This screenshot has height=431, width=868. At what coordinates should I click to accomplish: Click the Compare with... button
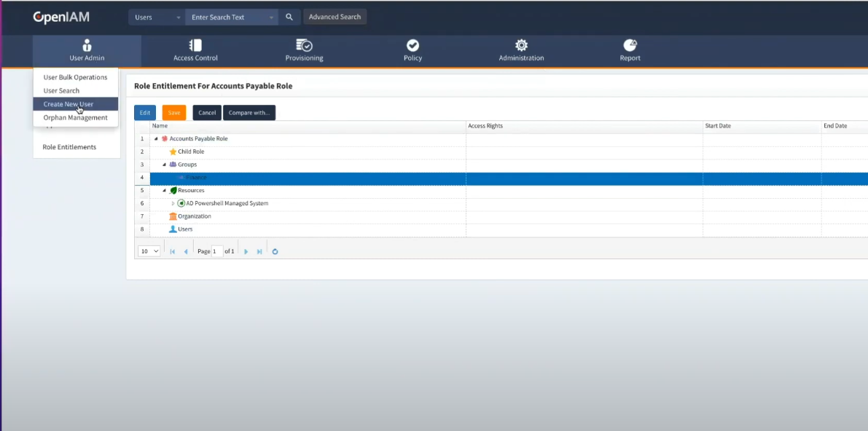[x=249, y=113]
